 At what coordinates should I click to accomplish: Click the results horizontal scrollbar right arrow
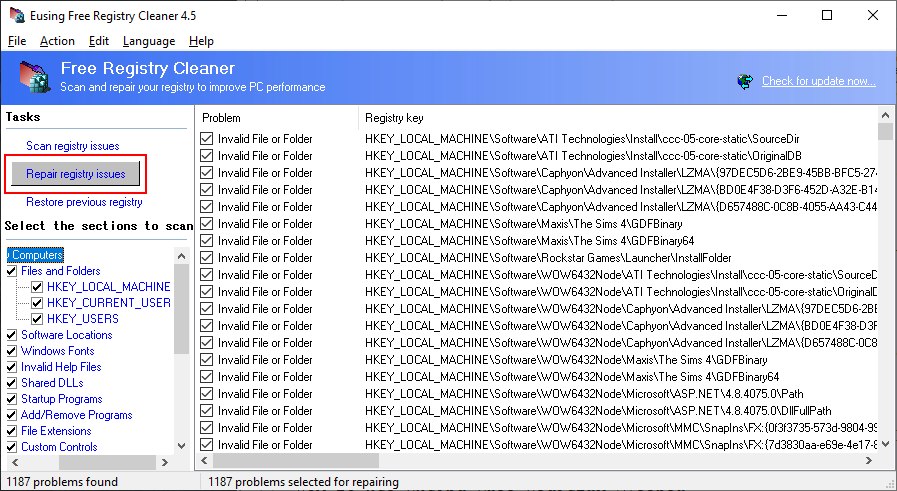870,461
